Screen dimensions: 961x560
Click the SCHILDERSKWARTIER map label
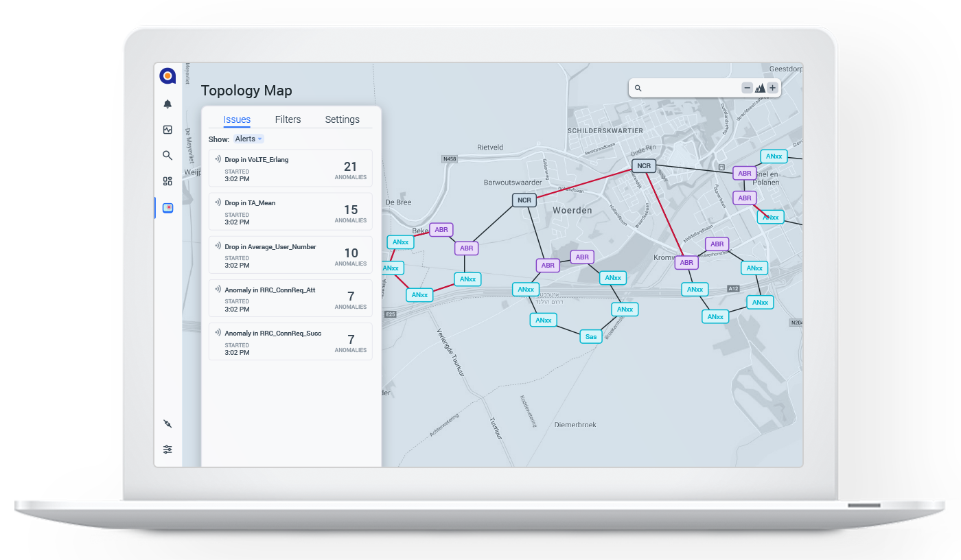[605, 130]
